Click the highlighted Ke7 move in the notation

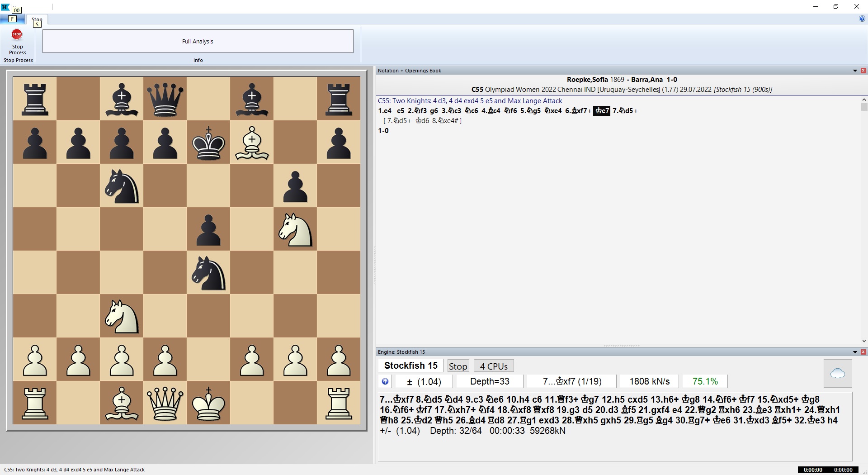click(x=602, y=111)
